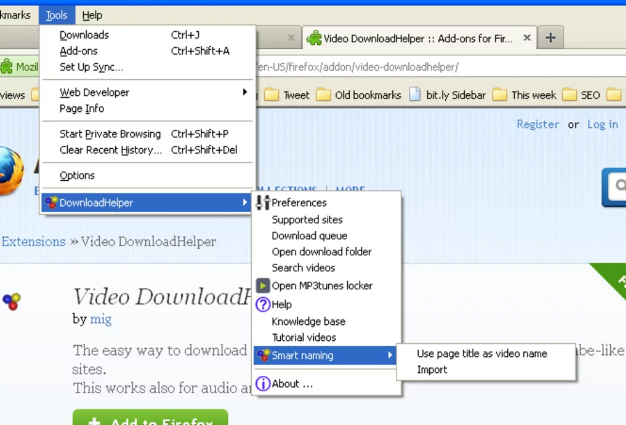Click the Firefox logo on the page
The height and width of the screenshot is (425, 626).
click(x=10, y=171)
